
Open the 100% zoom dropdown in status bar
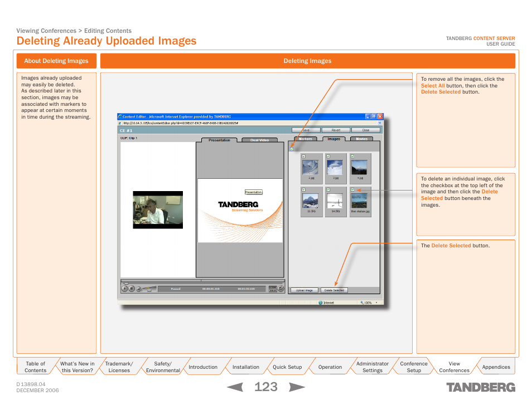[x=376, y=303]
